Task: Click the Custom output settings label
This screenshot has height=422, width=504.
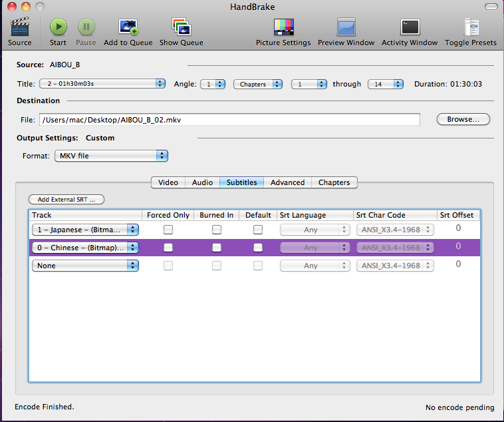Action: [x=100, y=138]
